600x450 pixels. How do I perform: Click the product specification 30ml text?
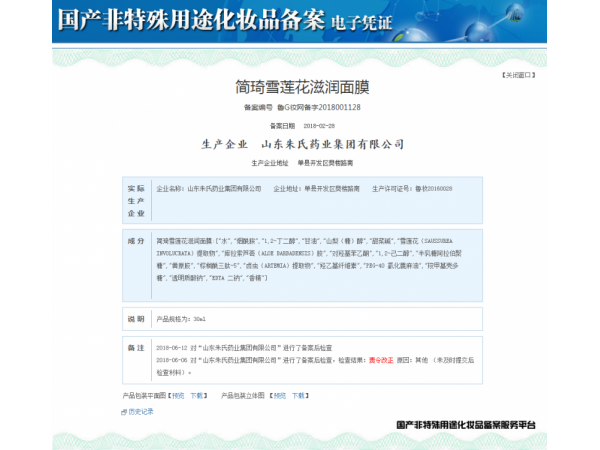199,319
